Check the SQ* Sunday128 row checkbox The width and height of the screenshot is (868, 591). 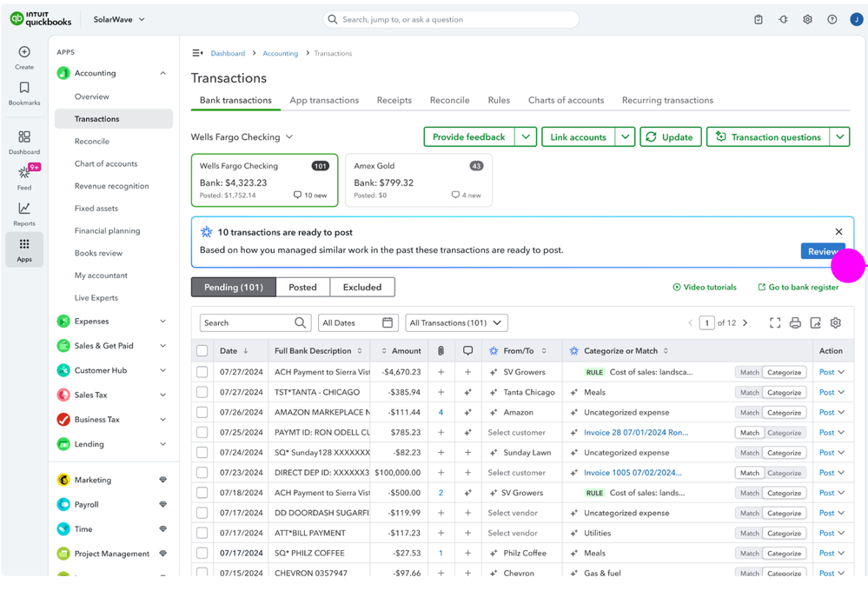(x=202, y=453)
